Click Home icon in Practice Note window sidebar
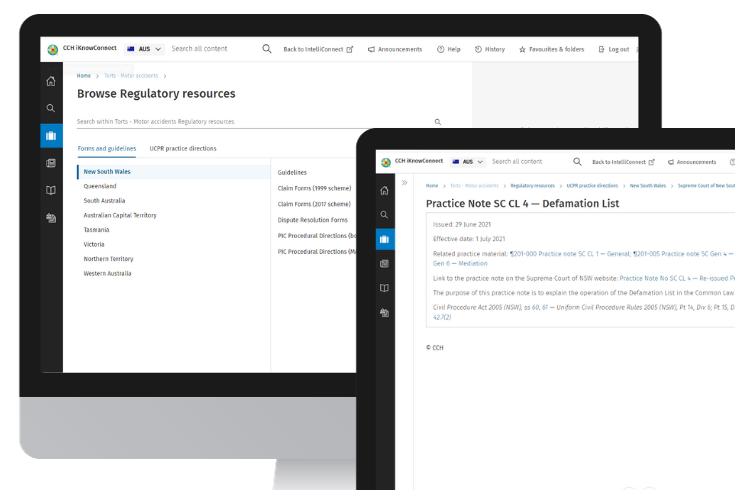735x490 pixels. [x=385, y=190]
